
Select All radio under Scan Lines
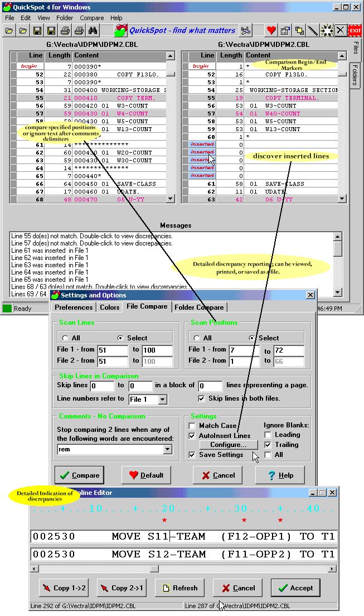click(65, 338)
